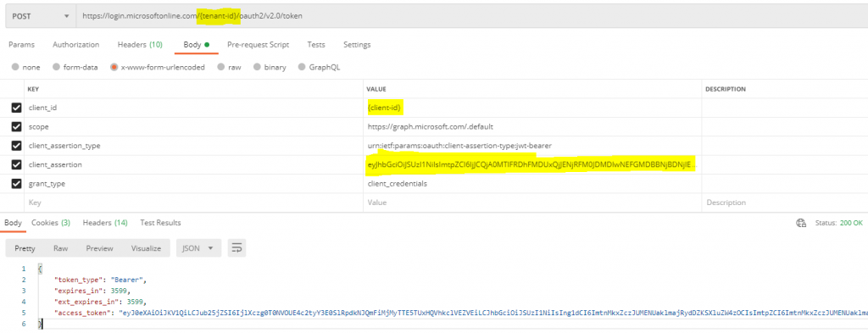Viewport: 868px width, 333px height.
Task: Uncheck the client_id row checkbox
Action: [17, 108]
